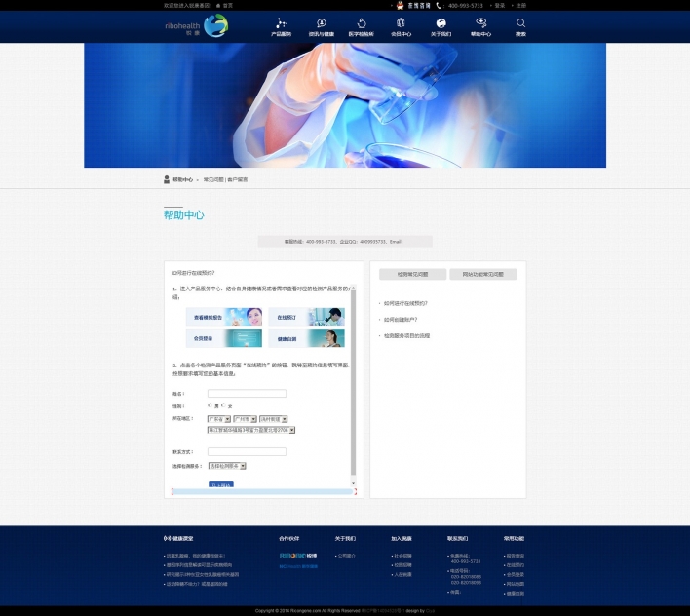This screenshot has height=616, width=690.
Task: Click the 关于我们 navigation icon
Action: (x=441, y=24)
